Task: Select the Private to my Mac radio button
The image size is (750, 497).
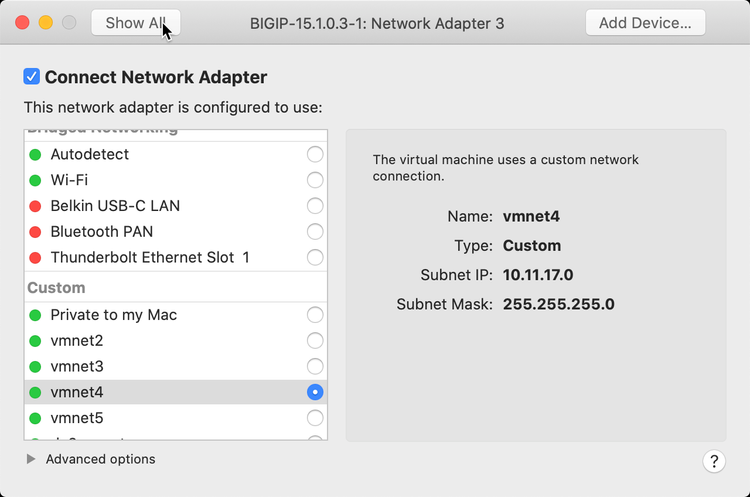Action: pos(315,315)
